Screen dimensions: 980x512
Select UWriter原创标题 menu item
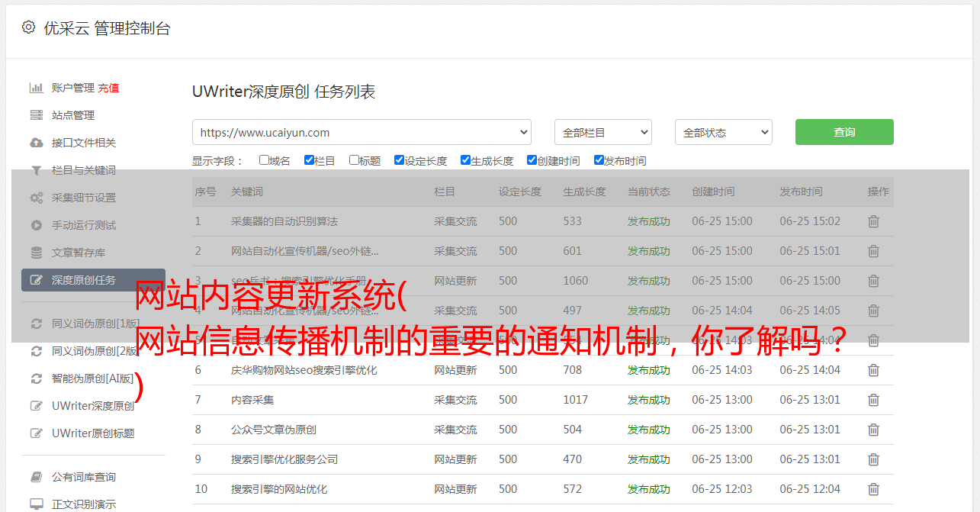pos(93,433)
